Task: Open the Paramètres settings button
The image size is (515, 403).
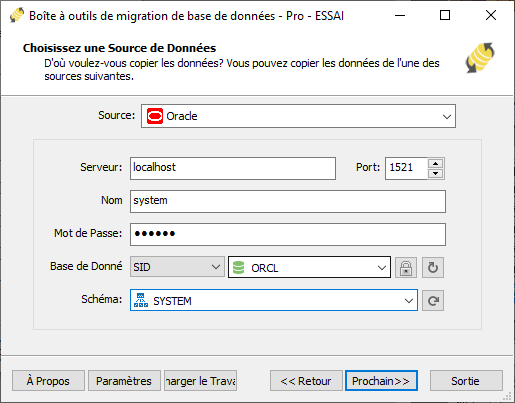Action: point(124,381)
